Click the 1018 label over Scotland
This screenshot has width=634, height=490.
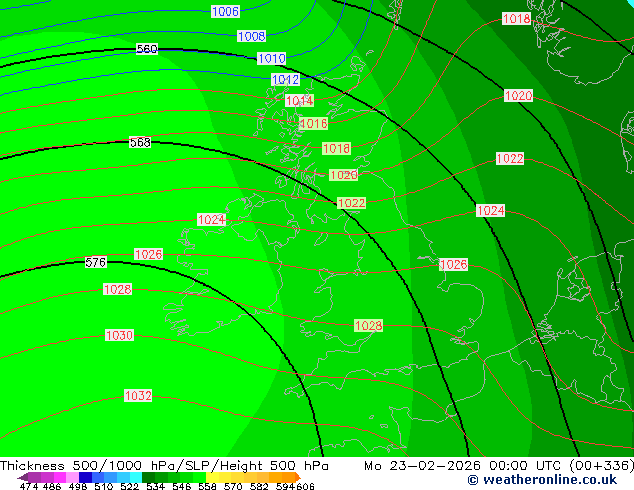[x=336, y=149]
